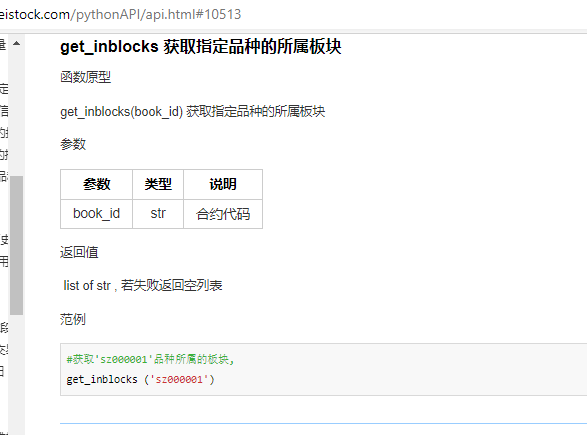Click the '说明' table header cell
This screenshot has height=435, width=587.
[223, 184]
